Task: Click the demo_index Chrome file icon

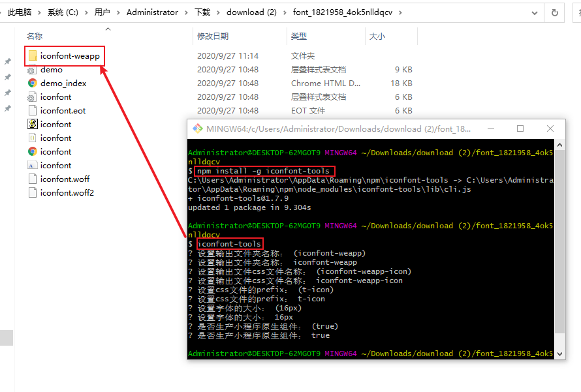Action: pos(33,83)
